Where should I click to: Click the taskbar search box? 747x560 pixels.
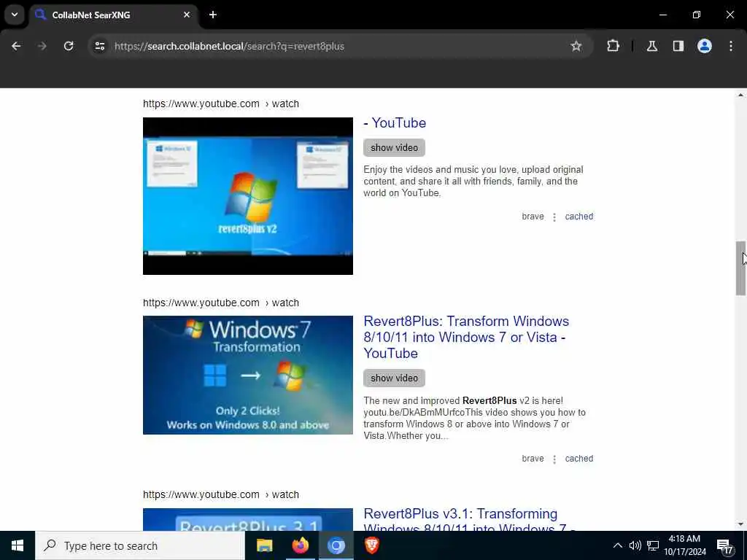[140, 545]
